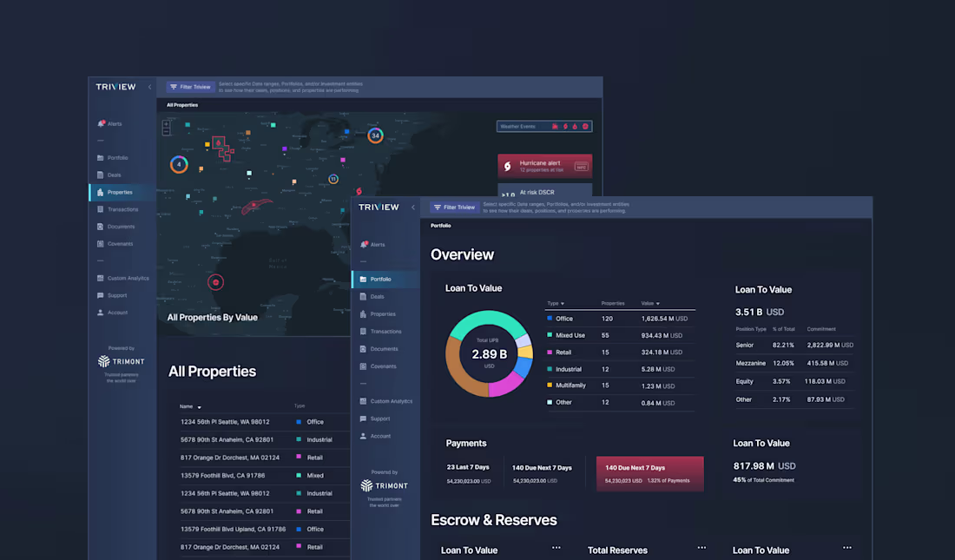
Task: Open the Custom Analytics icon
Action: click(x=363, y=401)
